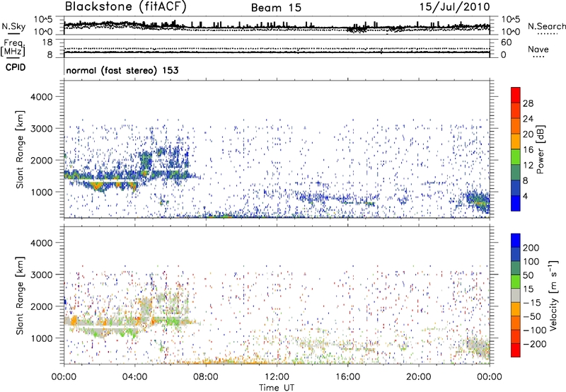Click "normal (fast stereo) 153" mode text
Viewport: 566px width, 392px height.
(122, 70)
